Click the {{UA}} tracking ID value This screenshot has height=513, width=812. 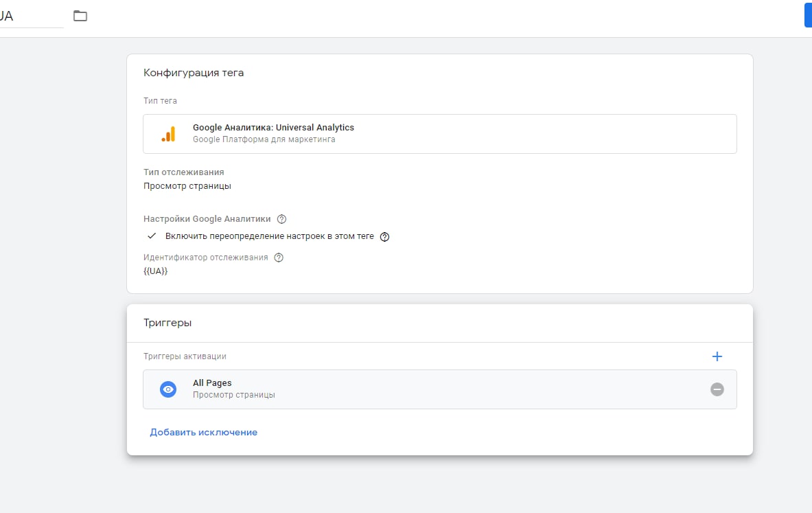tap(155, 271)
